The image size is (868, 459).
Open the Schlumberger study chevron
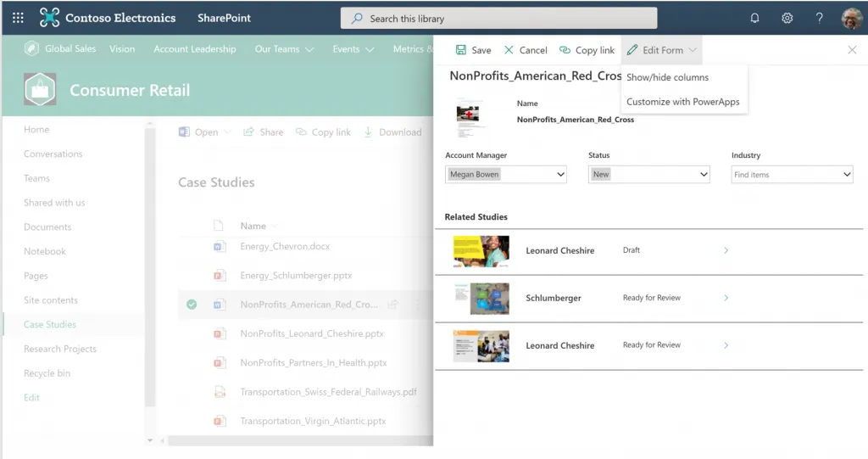726,298
